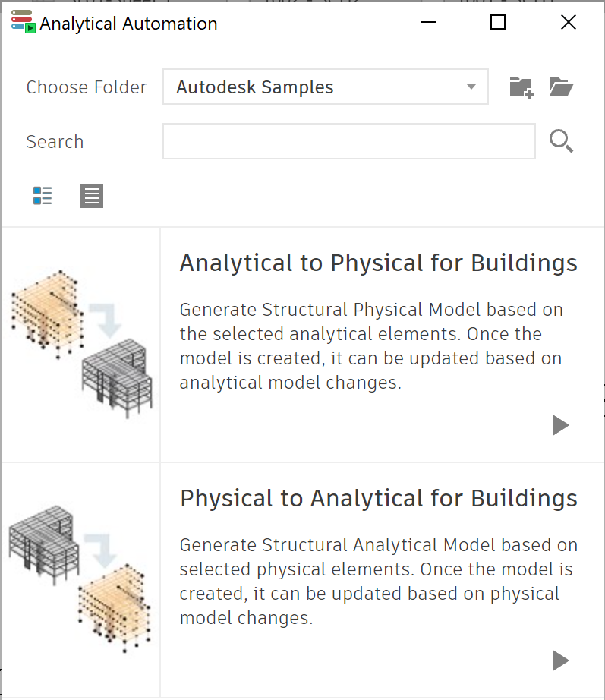Click the add new folder icon
This screenshot has height=700, width=605.
[521, 87]
